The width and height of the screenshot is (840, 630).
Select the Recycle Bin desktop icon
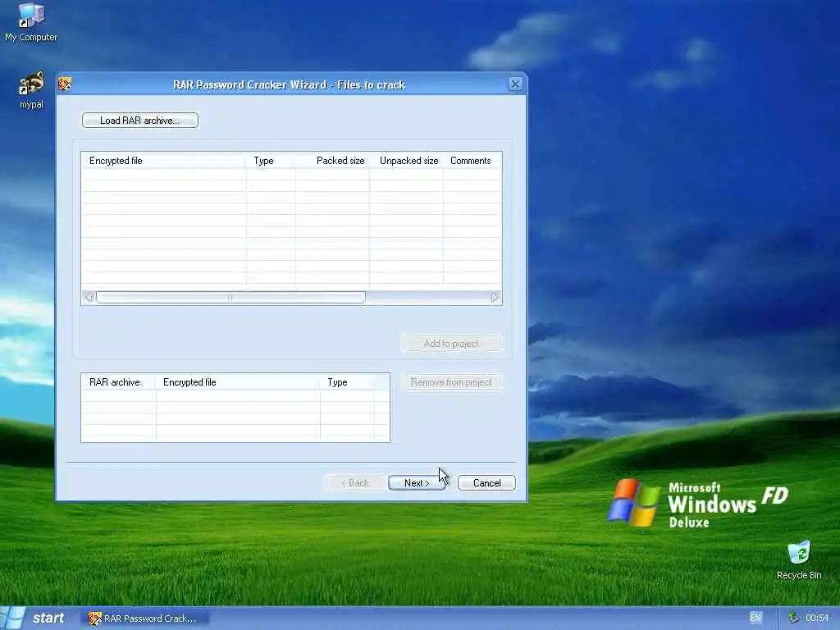tap(799, 559)
